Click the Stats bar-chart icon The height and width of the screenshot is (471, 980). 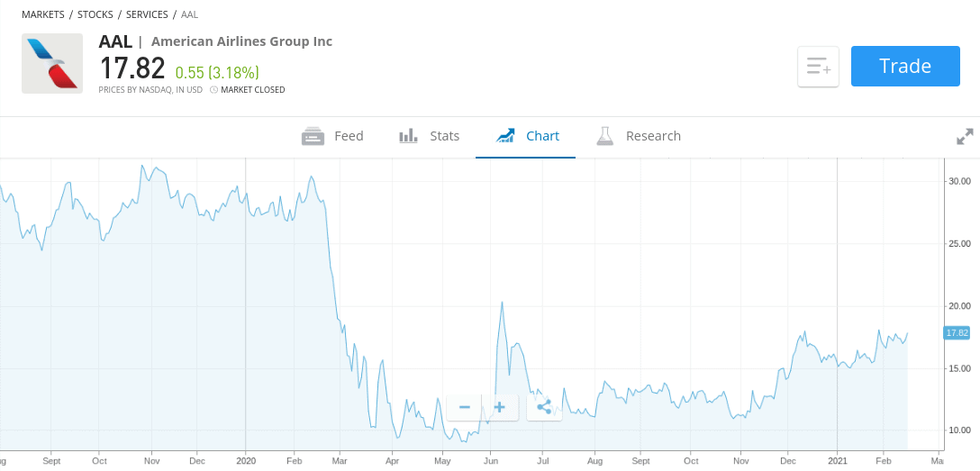408,136
